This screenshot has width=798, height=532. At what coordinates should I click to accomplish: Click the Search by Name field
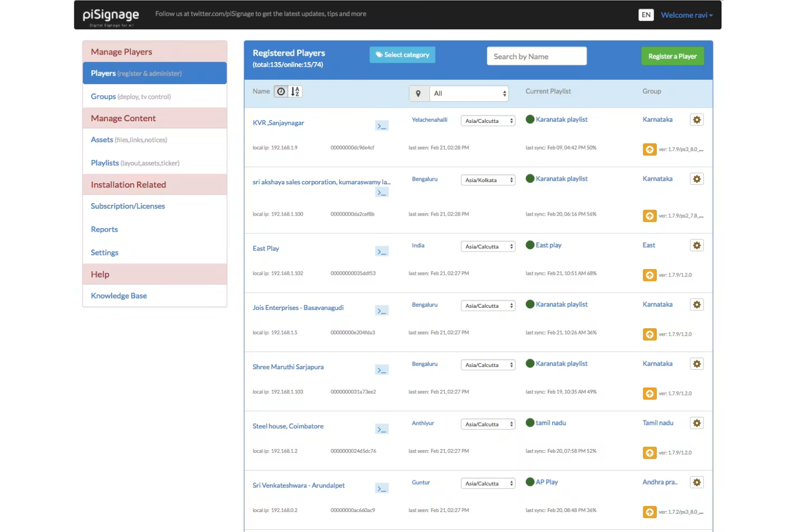(536, 56)
